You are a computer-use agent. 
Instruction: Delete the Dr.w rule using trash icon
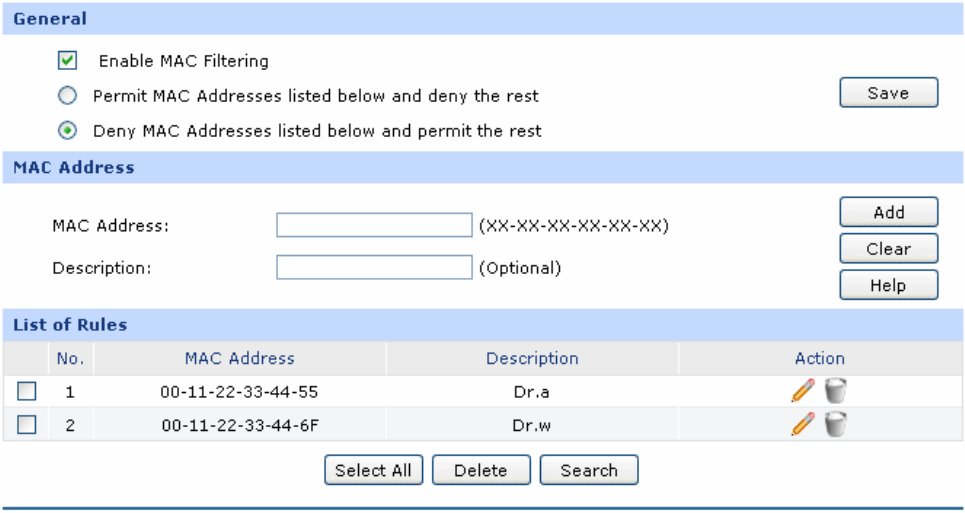pyautogui.click(x=835, y=425)
